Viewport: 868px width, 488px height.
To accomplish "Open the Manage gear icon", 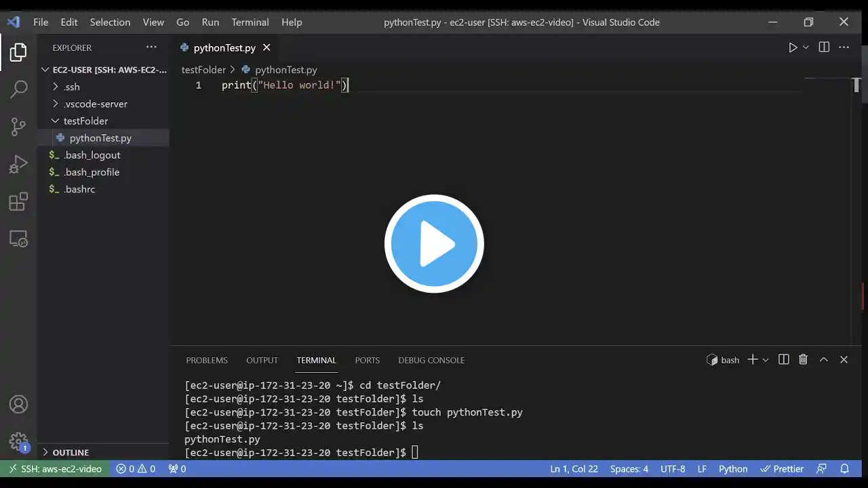I will click(18, 443).
